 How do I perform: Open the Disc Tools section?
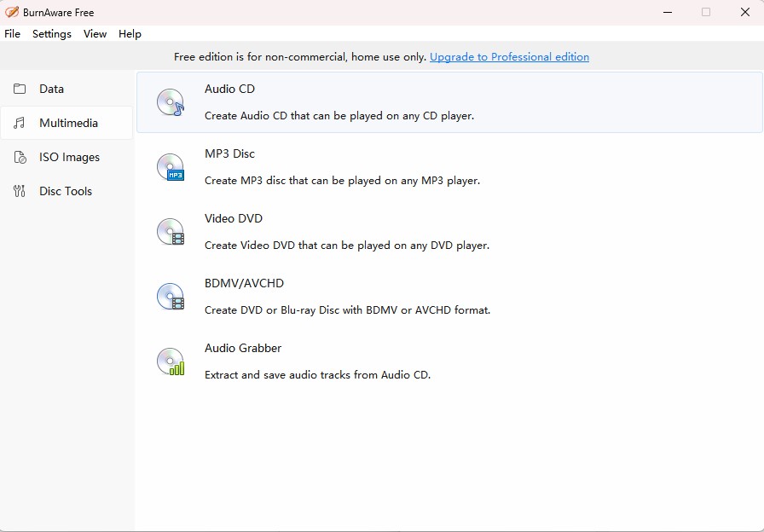pyautogui.click(x=64, y=191)
